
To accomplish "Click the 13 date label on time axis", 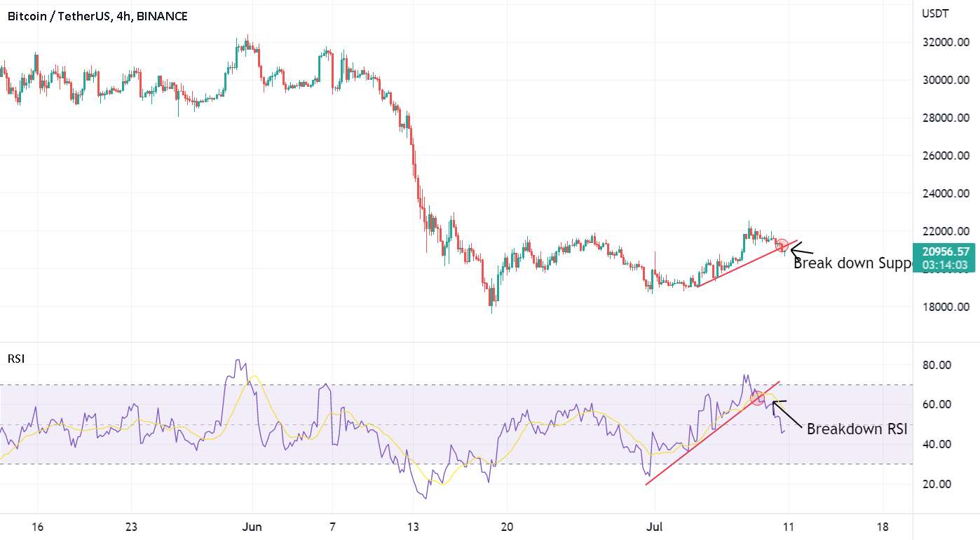I will click(x=413, y=527).
